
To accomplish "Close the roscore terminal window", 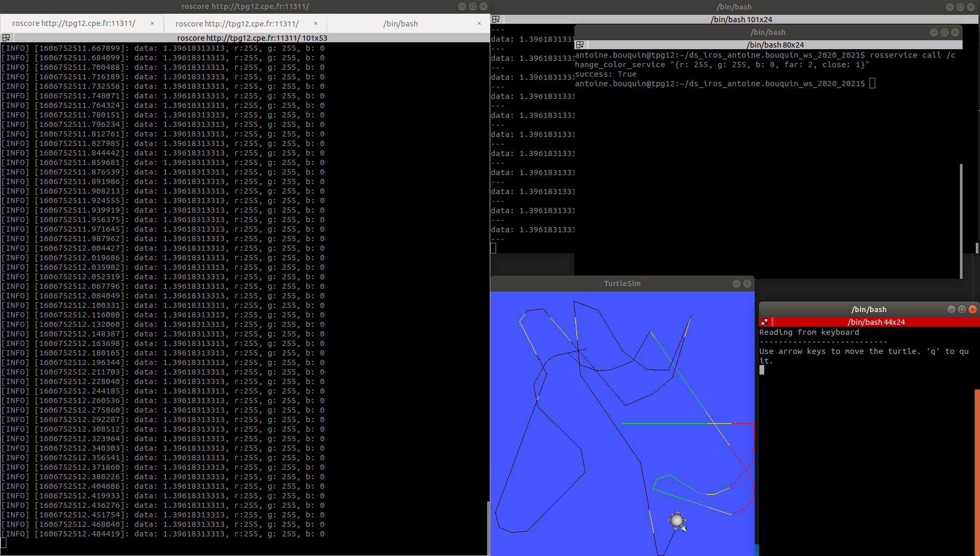I will (483, 6).
